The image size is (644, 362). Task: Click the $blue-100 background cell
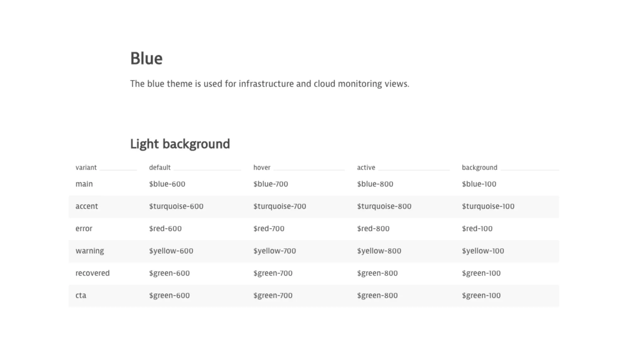pyautogui.click(x=479, y=184)
